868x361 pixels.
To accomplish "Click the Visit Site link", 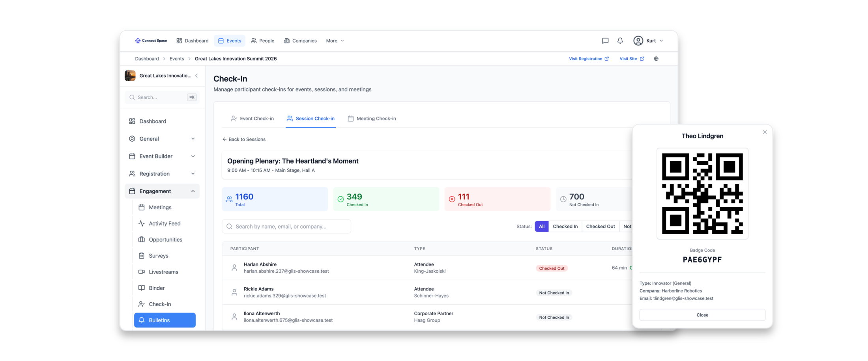I will 632,59.
